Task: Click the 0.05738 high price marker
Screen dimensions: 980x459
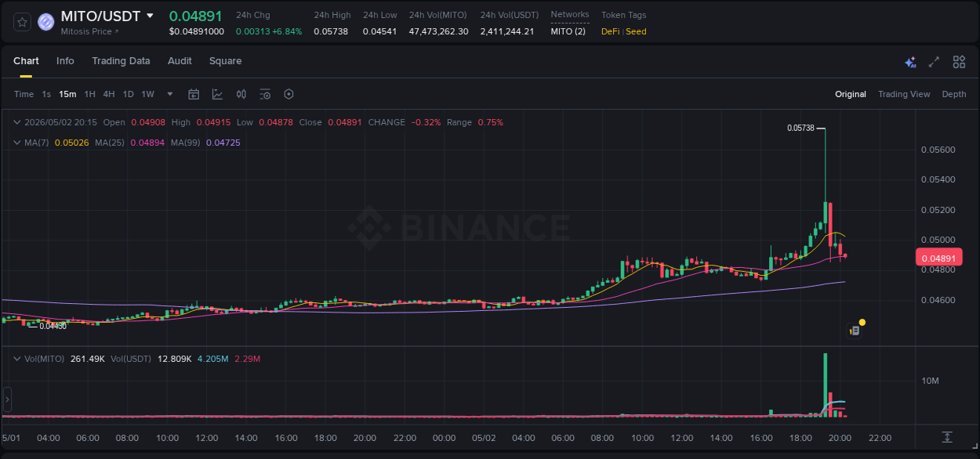Action: [800, 127]
